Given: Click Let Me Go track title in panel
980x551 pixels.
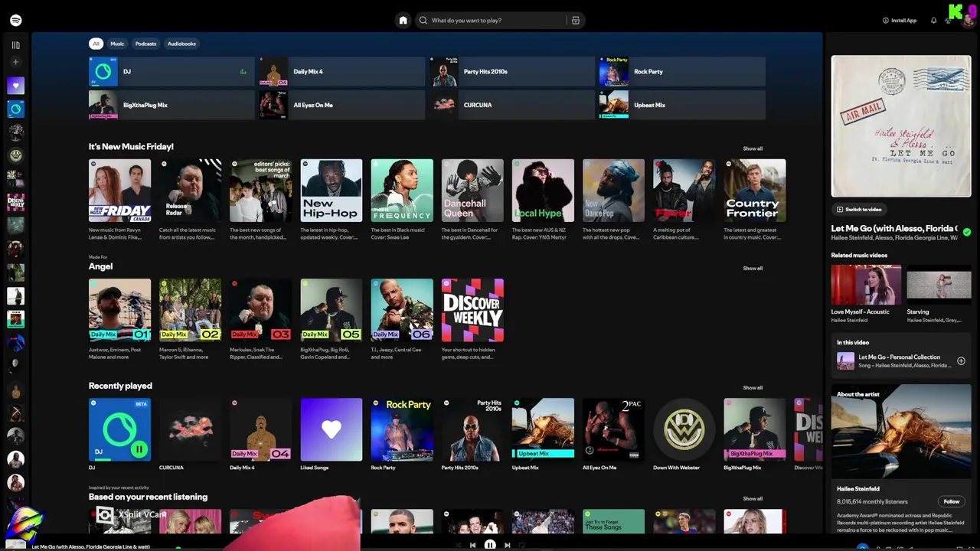Looking at the screenshot, I should 894,228.
